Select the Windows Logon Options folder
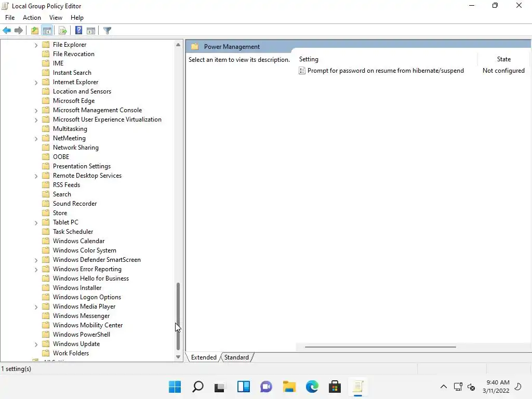The width and height of the screenshot is (532, 399). (87, 297)
